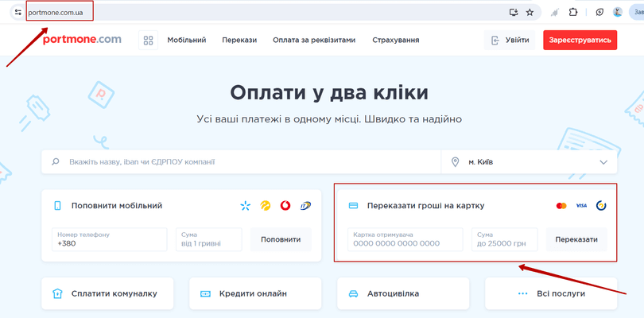Click the Prostir payment system logo
The width and height of the screenshot is (644, 318).
[602, 205]
